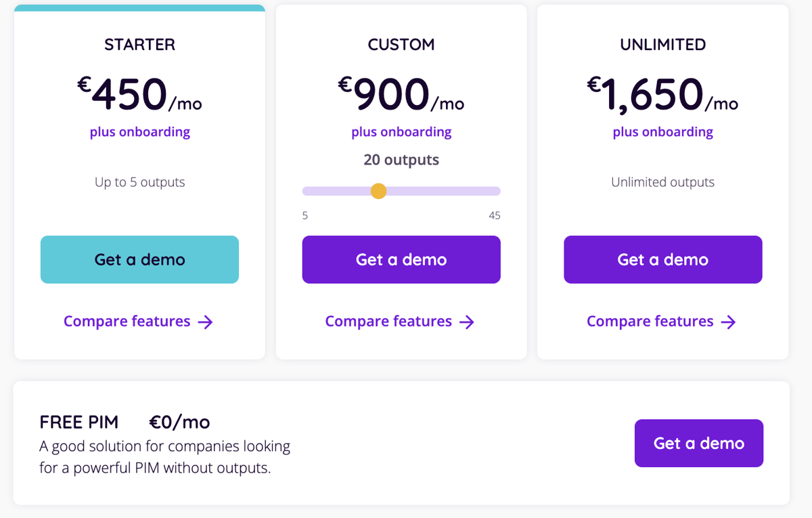Click plus onboarding under the Custom price
The height and width of the screenshot is (518, 812).
point(401,132)
